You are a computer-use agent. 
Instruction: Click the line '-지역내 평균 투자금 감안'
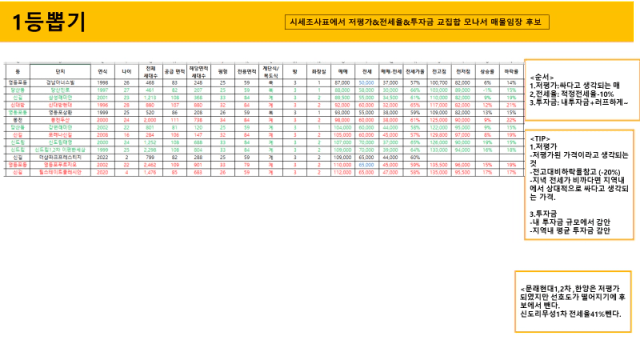click(570, 230)
